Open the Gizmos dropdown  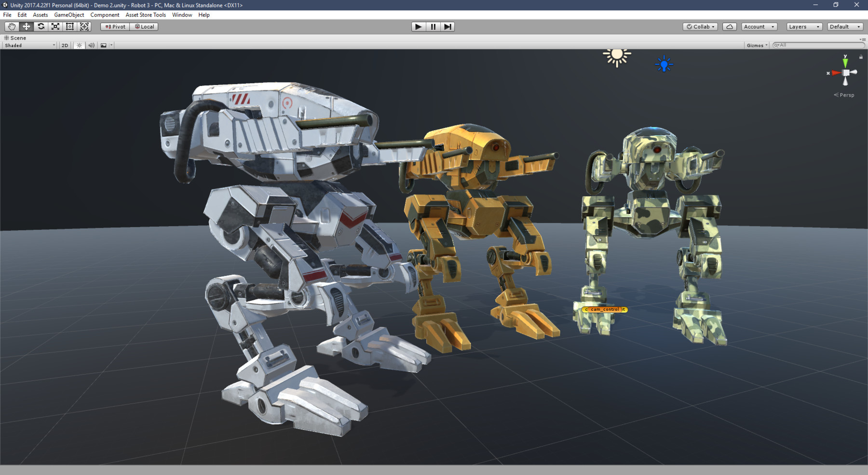click(755, 45)
